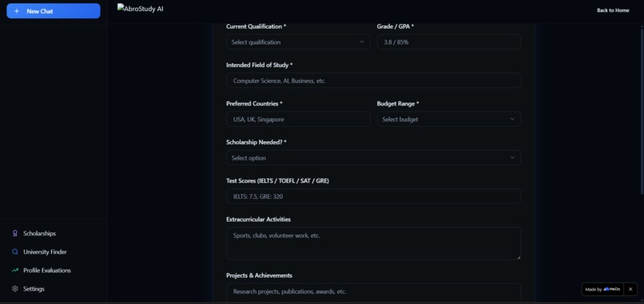The height and width of the screenshot is (304, 644).
Task: Click the Settings gear icon
Action: pos(15,289)
